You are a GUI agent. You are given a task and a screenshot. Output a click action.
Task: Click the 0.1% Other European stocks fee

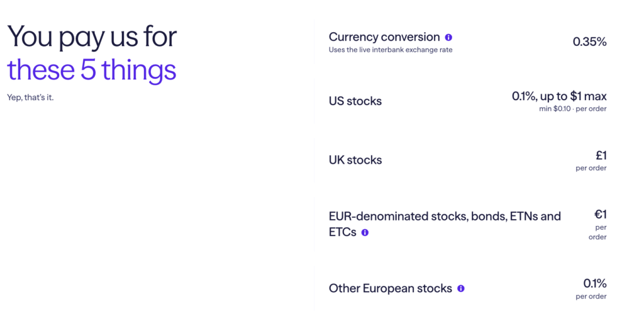pyautogui.click(x=595, y=283)
